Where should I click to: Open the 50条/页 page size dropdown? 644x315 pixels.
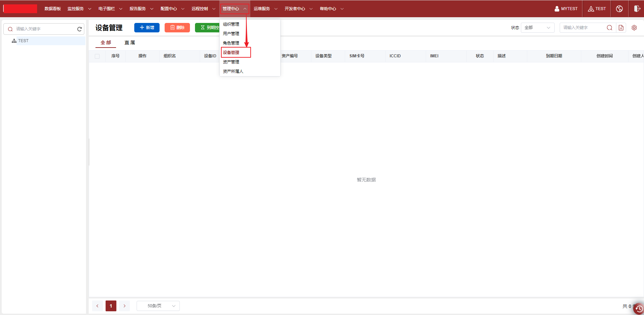(158, 306)
